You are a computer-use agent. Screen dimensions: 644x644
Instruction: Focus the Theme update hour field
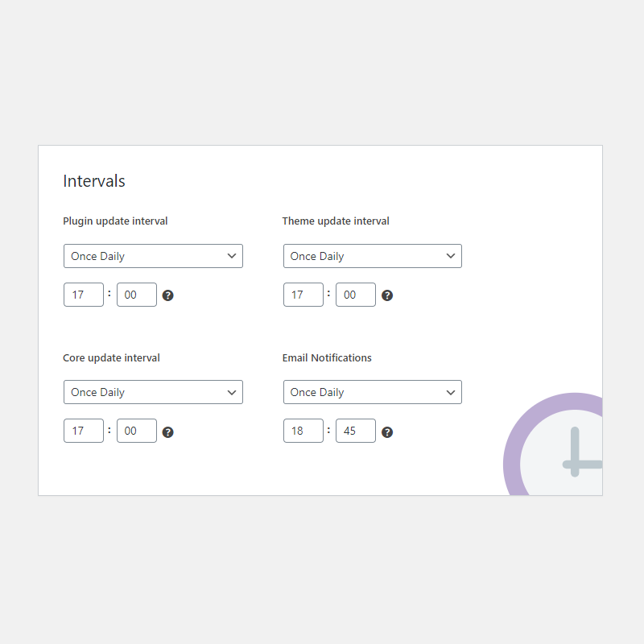tap(303, 295)
